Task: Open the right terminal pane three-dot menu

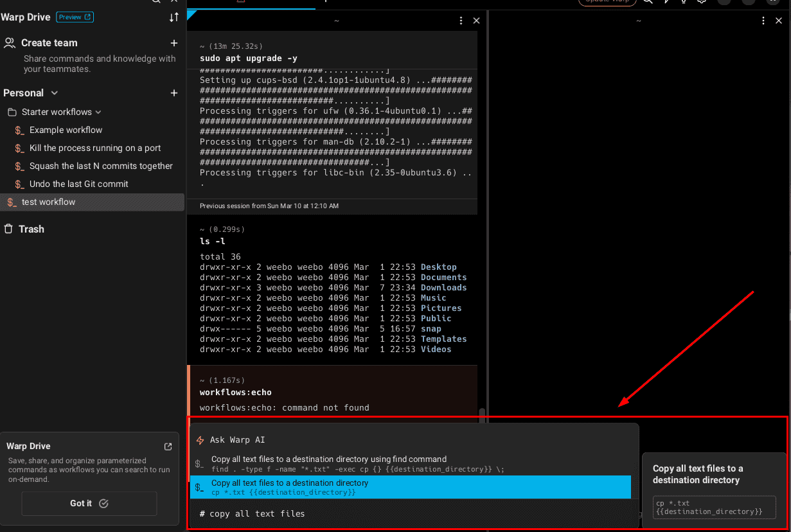Action: tap(763, 21)
